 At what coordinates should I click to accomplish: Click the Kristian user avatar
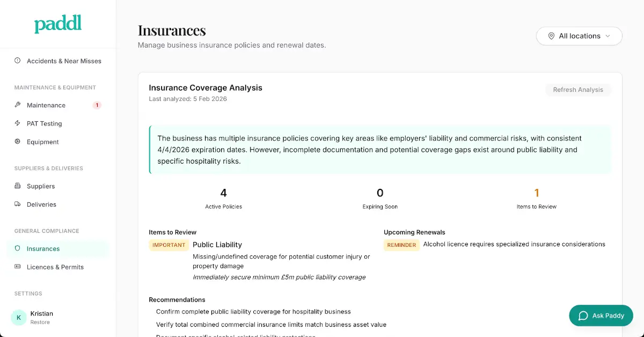(19, 317)
